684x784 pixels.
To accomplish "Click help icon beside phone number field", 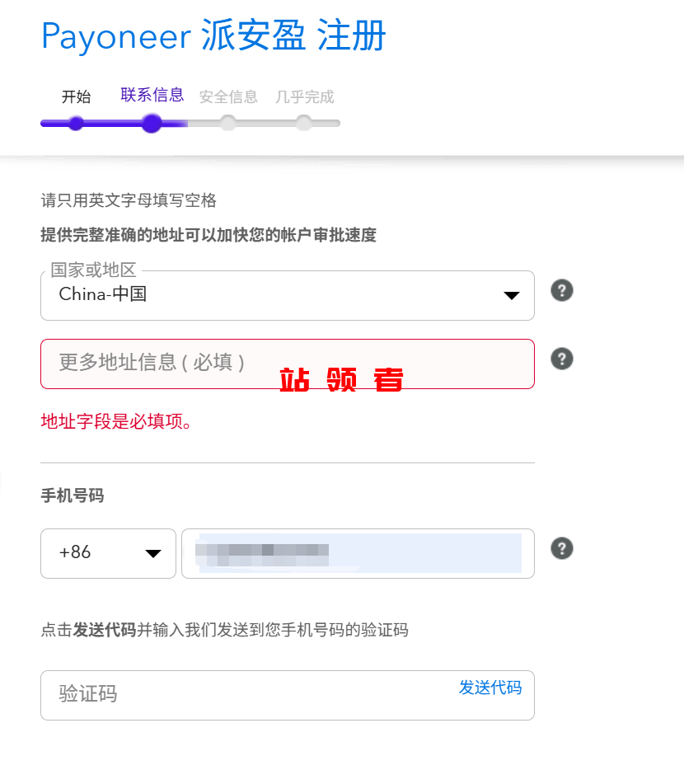I will [562, 549].
